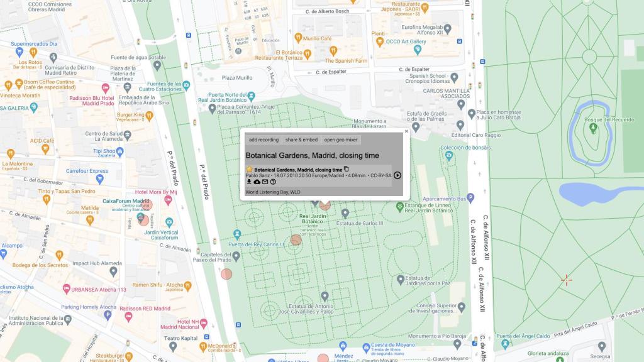Click the envelope email icon in popup
This screenshot has height=362, width=644.
(x=265, y=182)
